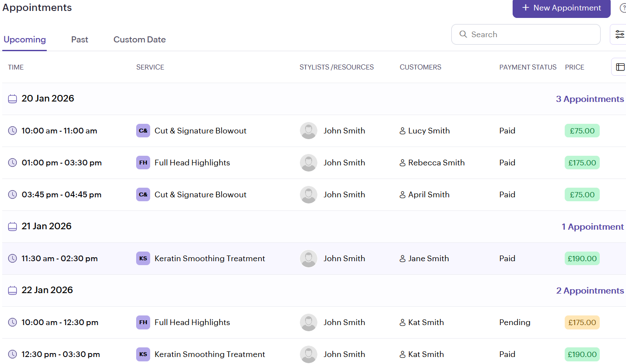Image resolution: width=626 pixels, height=364 pixels.
Task: Click the C& badge for Cut & Signature Blowout
Action: point(143,130)
